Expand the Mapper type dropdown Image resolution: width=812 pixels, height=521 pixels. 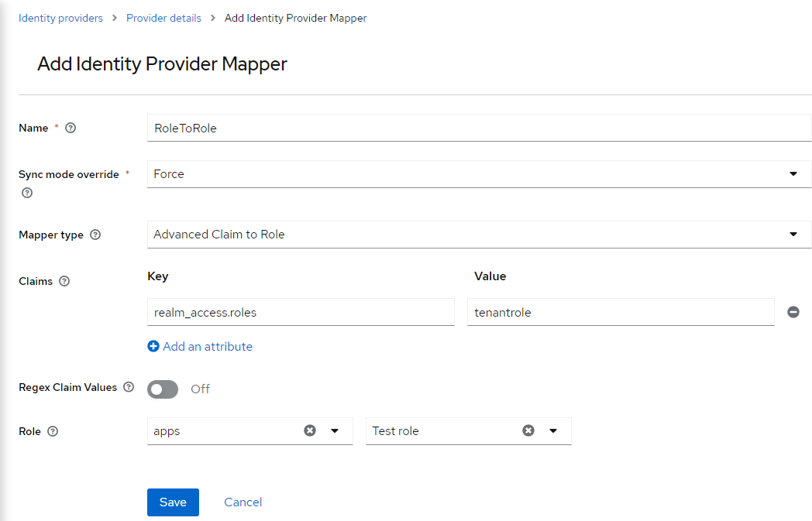(793, 234)
